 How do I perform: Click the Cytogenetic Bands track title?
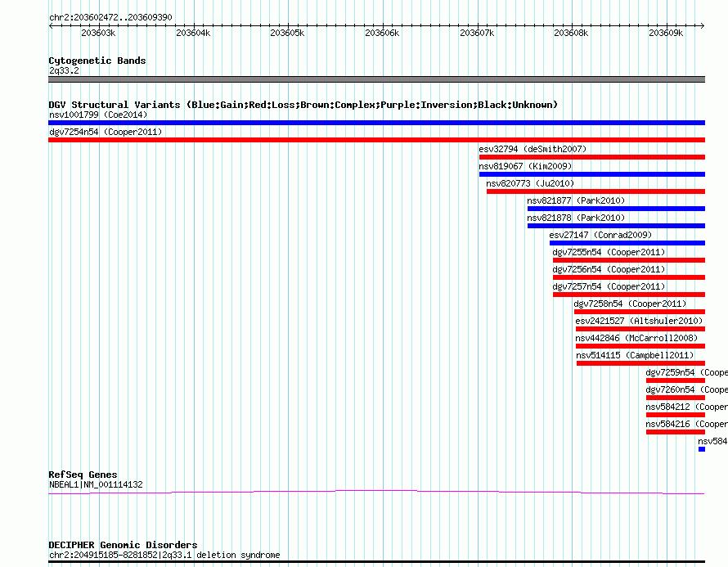(97, 61)
